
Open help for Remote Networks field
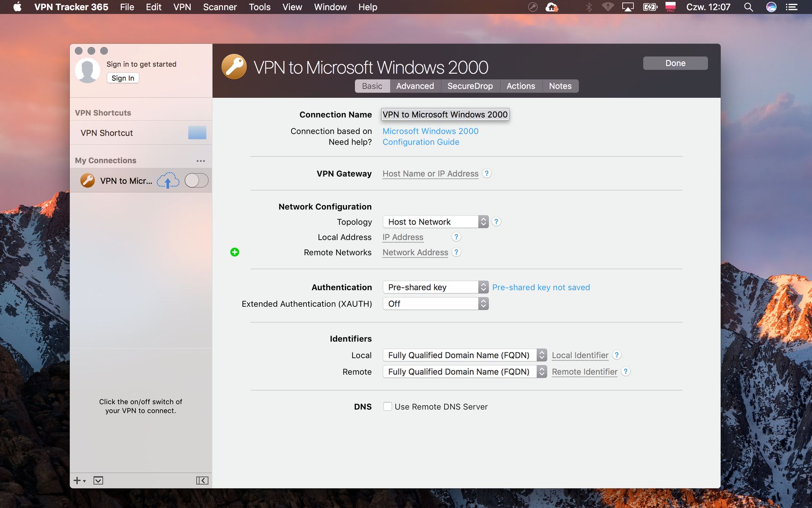pyautogui.click(x=457, y=252)
